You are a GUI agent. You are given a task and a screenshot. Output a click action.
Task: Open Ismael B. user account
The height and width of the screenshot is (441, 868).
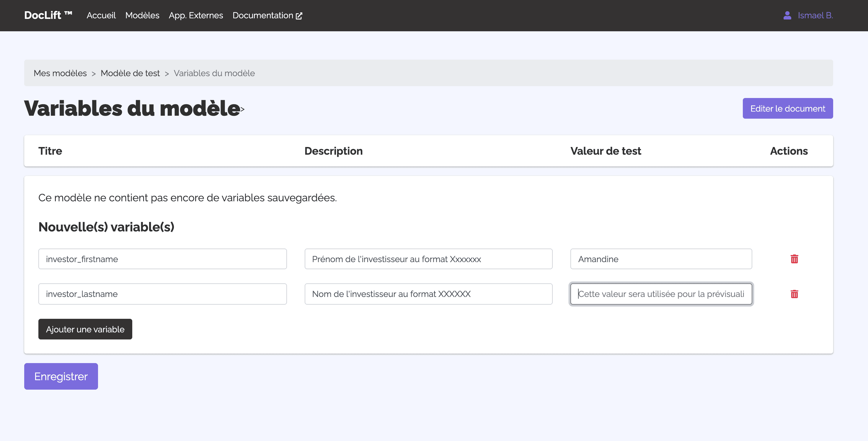point(815,16)
